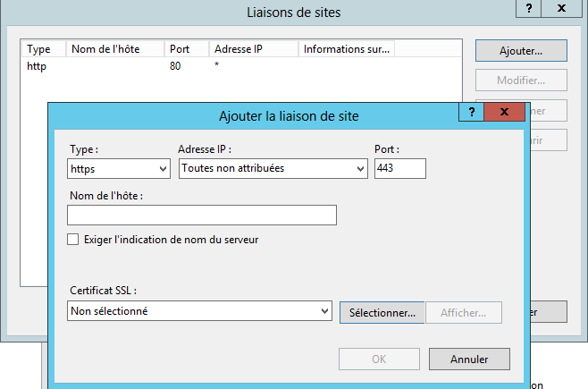Click the Nom de l'hôte column header
Image resolution: width=588 pixels, height=389 pixels.
[114, 49]
